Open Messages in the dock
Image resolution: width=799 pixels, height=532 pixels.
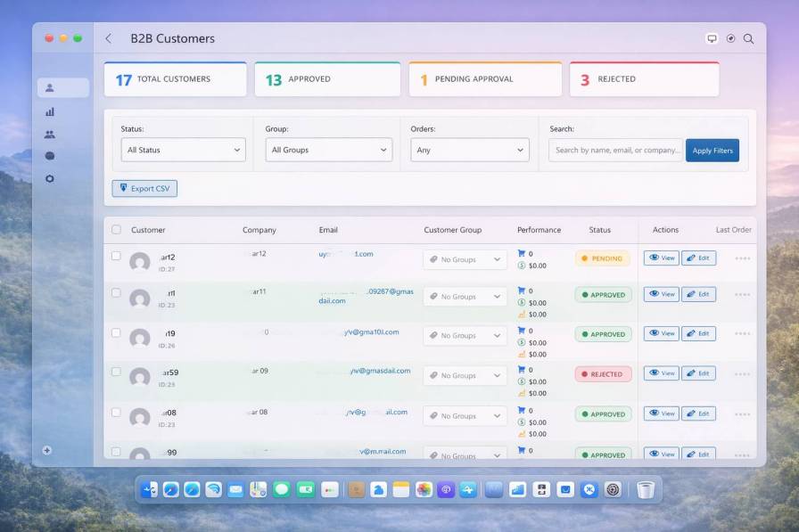tap(281, 490)
